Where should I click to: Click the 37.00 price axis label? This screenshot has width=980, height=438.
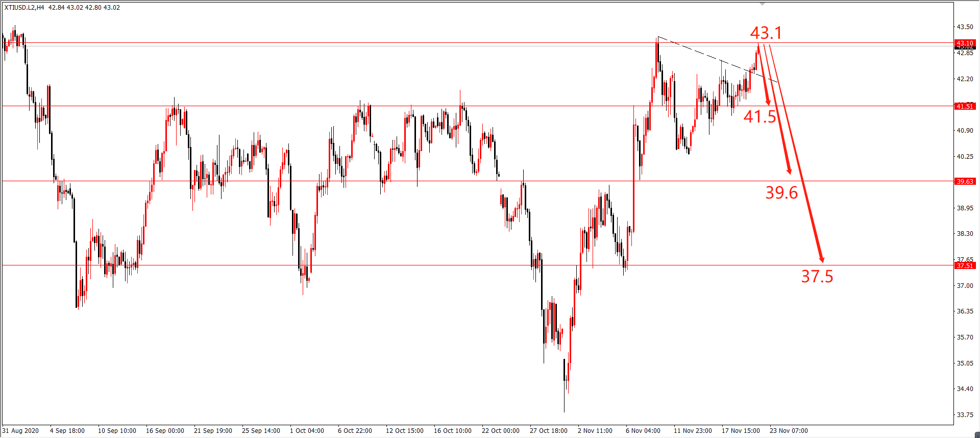(965, 286)
